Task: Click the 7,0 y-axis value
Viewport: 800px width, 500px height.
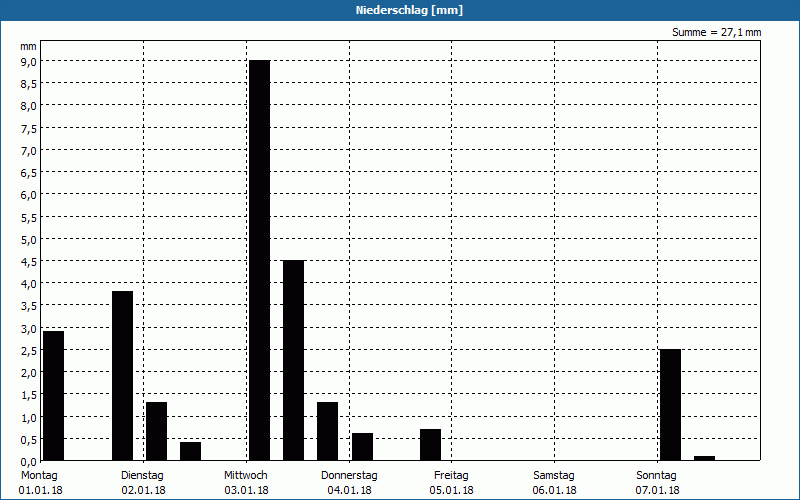Action: coord(29,151)
